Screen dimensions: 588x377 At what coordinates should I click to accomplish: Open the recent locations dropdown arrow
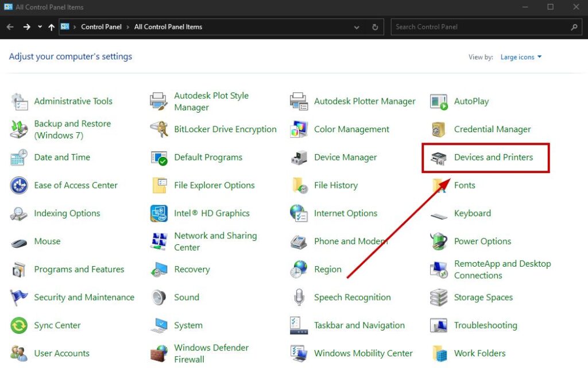40,27
